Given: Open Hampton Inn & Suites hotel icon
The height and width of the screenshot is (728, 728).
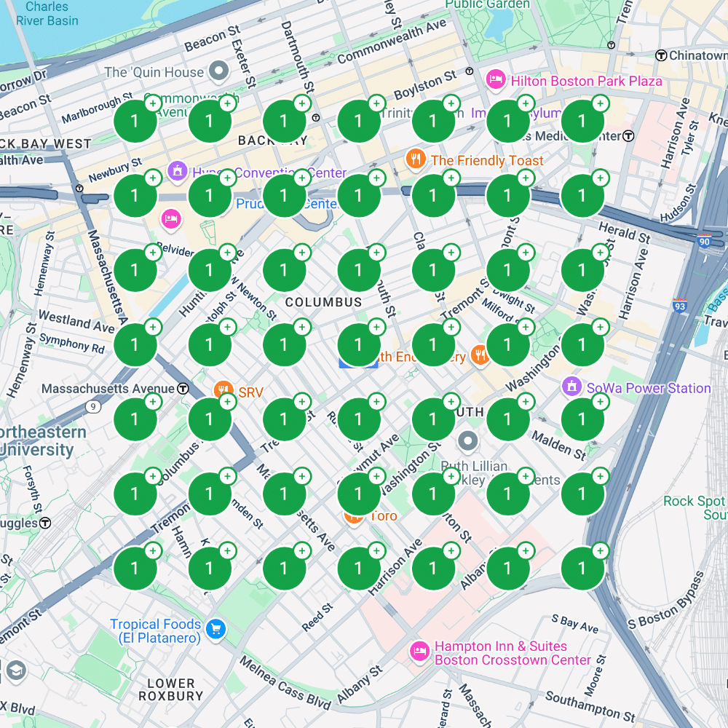Looking at the screenshot, I should tap(420, 652).
